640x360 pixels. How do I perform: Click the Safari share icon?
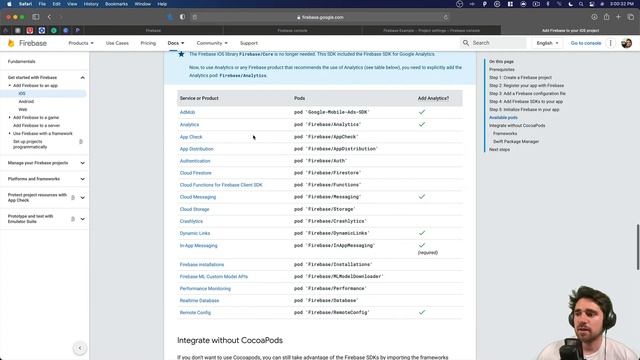click(x=607, y=17)
